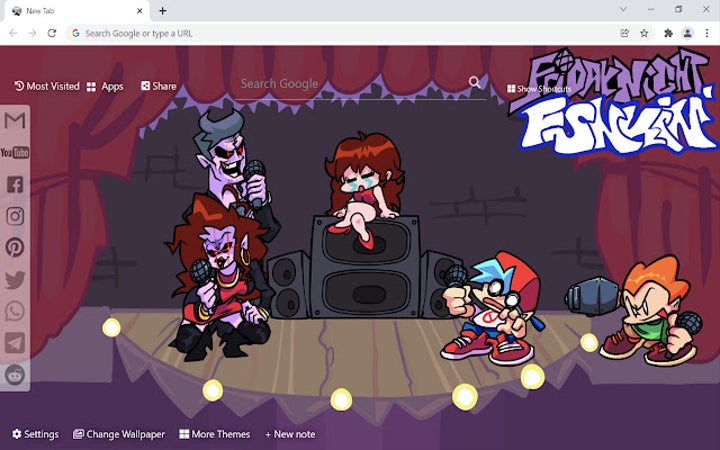Open the Settings button at bottom
This screenshot has width=720, height=450.
(35, 434)
